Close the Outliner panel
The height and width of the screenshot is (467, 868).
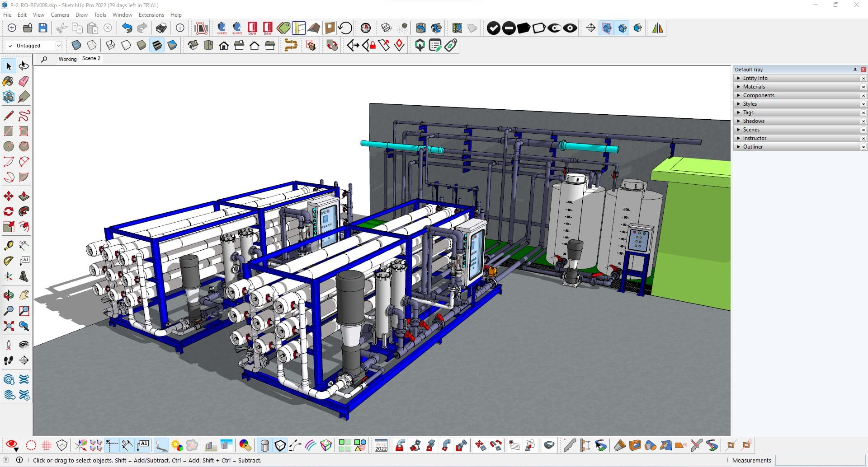pos(863,147)
